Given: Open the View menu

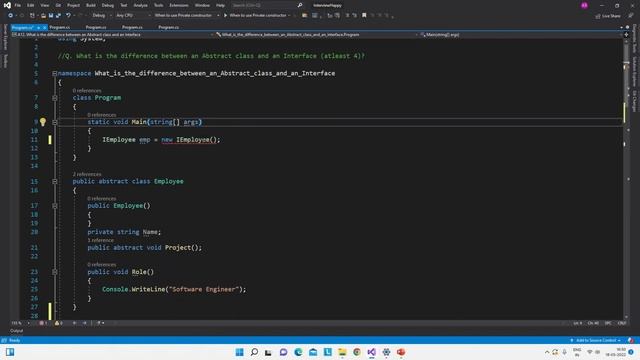Looking at the screenshot, I should pos(44,5).
